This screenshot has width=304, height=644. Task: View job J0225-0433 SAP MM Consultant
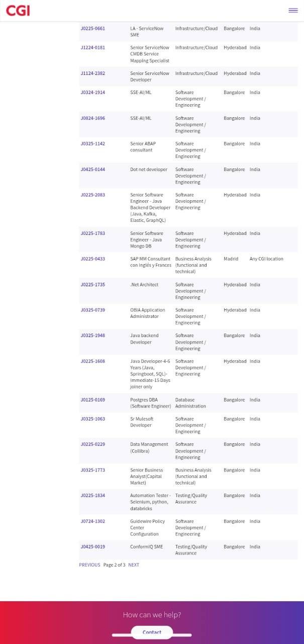point(93,259)
